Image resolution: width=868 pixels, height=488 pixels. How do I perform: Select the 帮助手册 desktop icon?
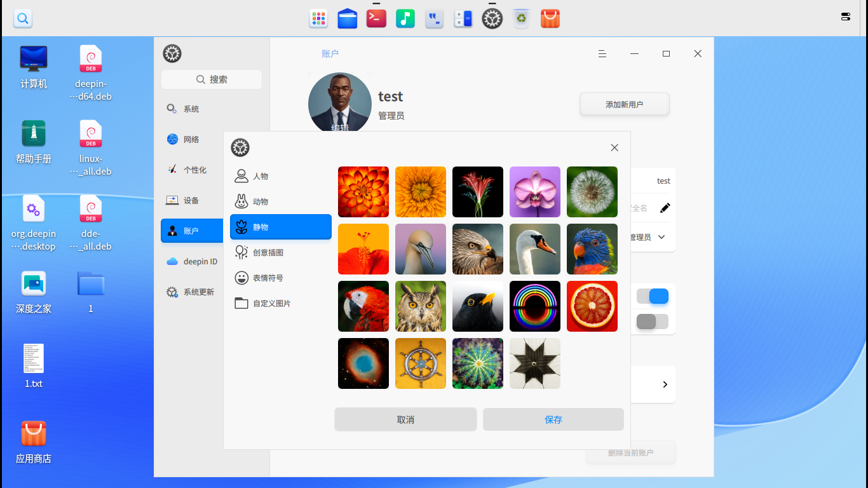[34, 142]
